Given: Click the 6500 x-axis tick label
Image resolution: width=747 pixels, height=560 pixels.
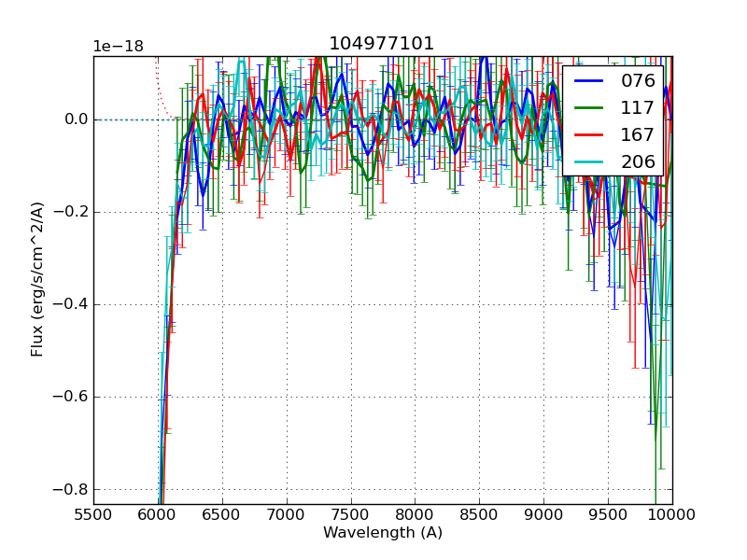Looking at the screenshot, I should (221, 514).
